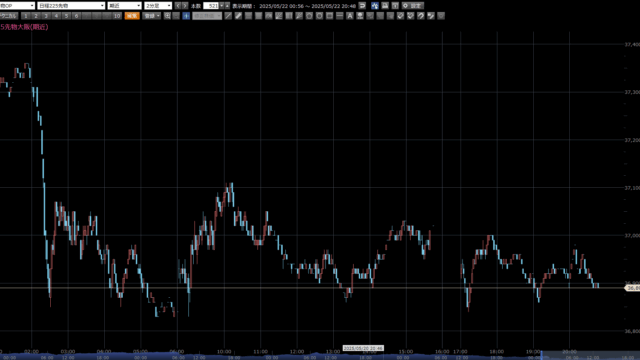The image size is (640, 360).
Task: Click the テクニカル button
Action: tap(9, 16)
